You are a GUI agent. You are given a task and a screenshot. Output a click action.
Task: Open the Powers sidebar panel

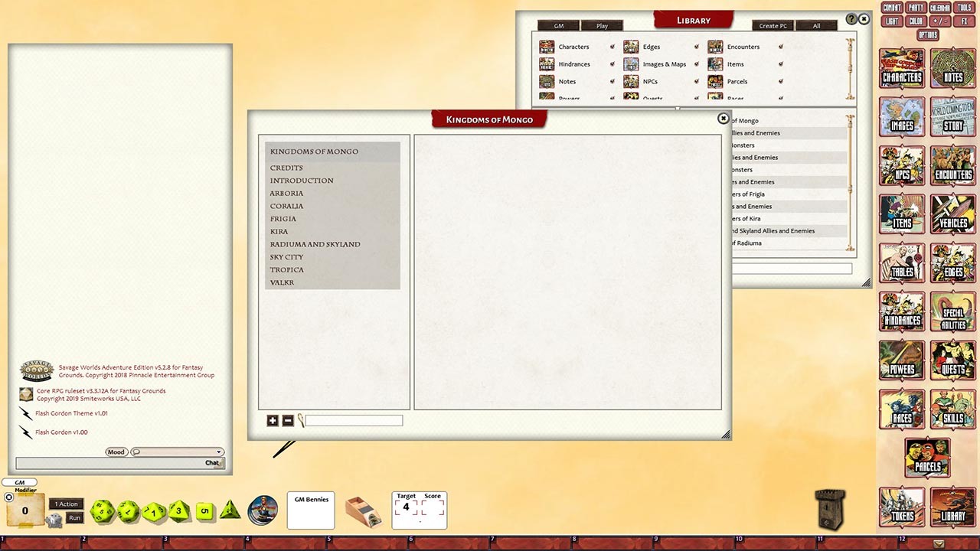(902, 361)
